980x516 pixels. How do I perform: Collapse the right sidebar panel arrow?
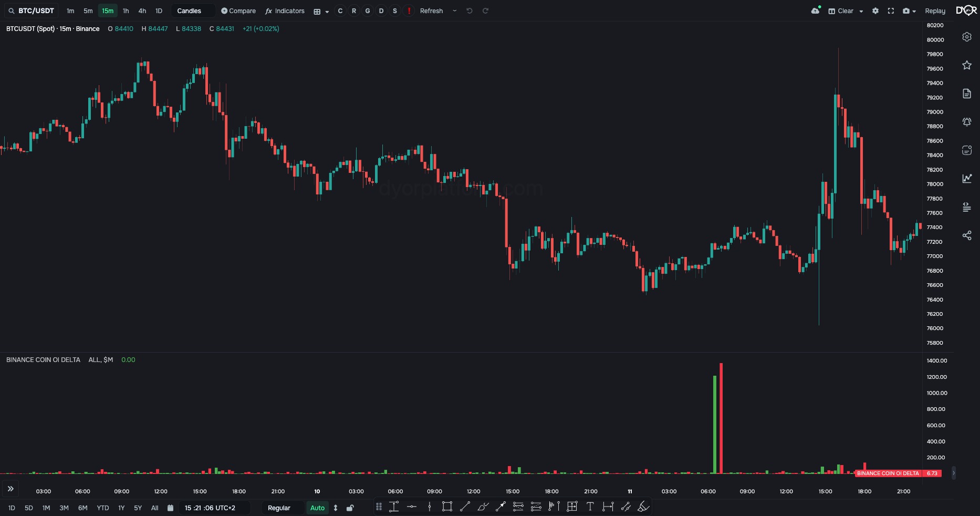tap(954, 473)
